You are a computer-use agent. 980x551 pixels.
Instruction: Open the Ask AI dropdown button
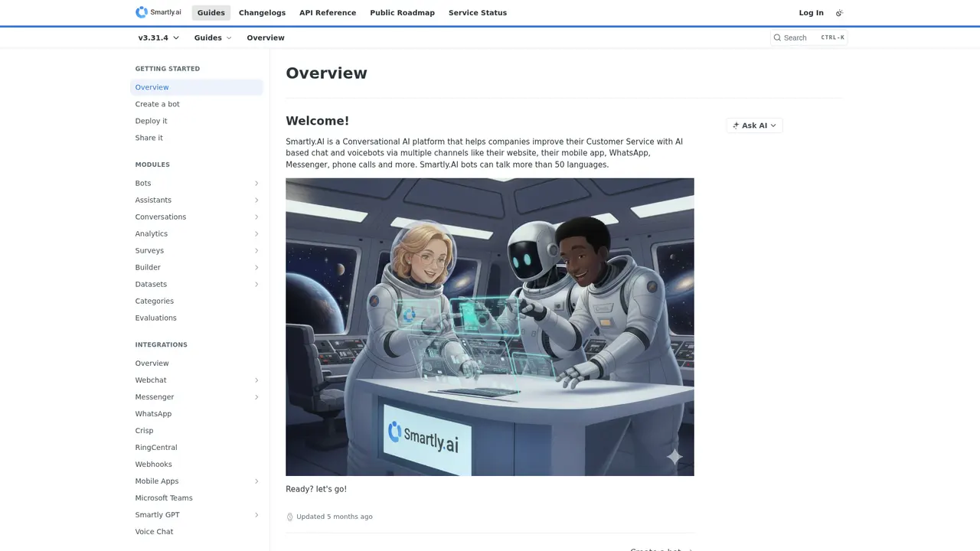coord(754,126)
